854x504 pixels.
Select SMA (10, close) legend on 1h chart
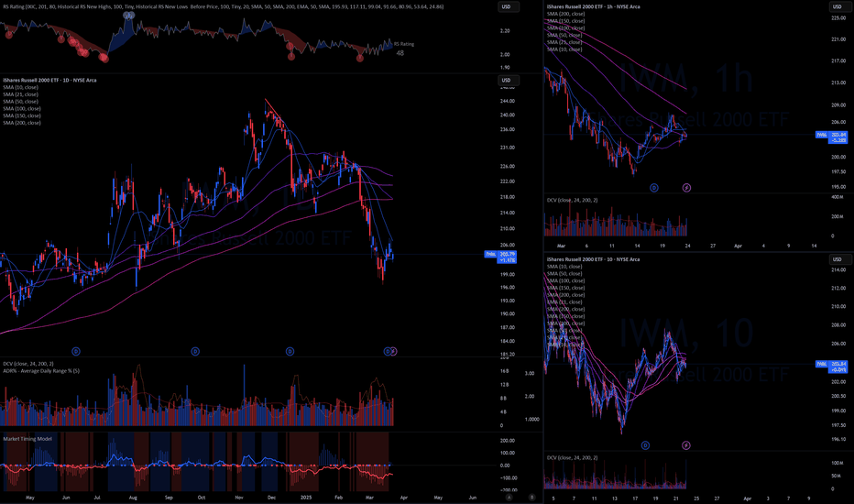(x=564, y=49)
